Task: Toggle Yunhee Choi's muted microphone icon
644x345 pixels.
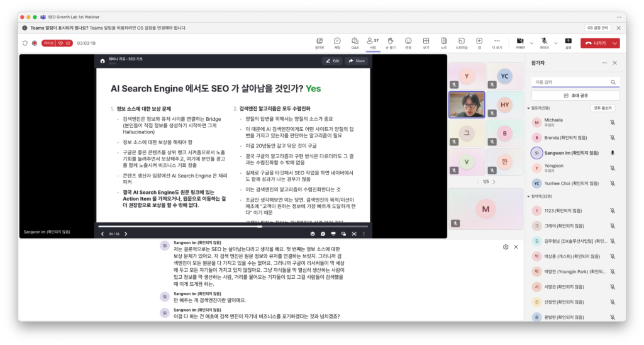Action: 613,183
